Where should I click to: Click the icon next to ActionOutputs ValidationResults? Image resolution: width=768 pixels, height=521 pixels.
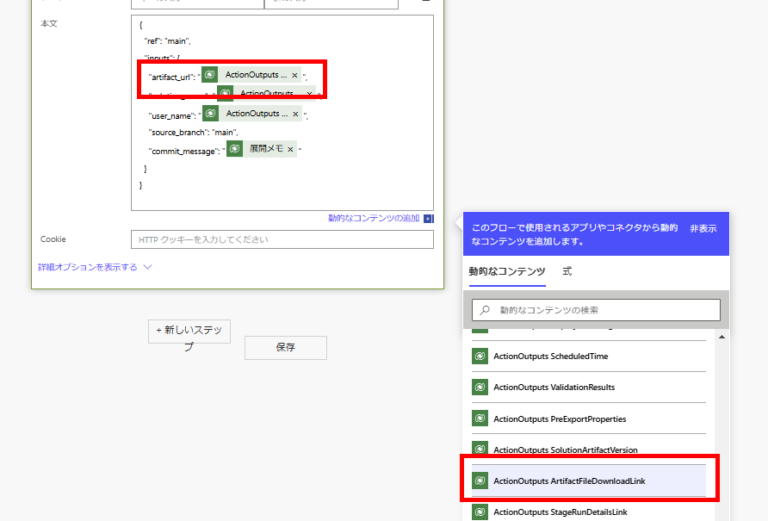tap(480, 387)
